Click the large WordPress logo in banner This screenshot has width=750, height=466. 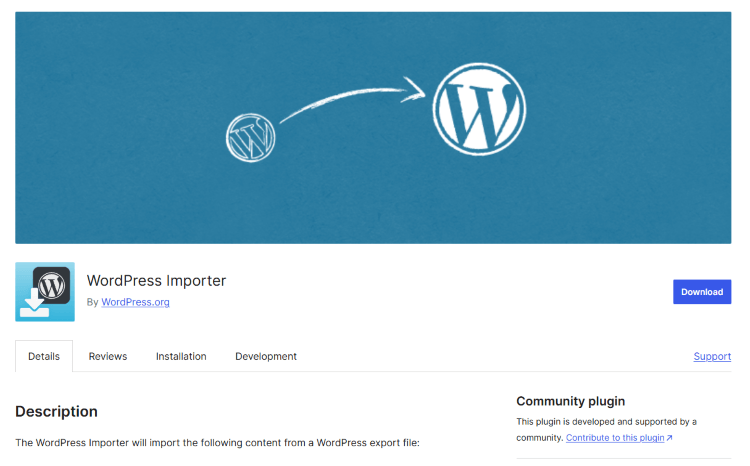479,109
